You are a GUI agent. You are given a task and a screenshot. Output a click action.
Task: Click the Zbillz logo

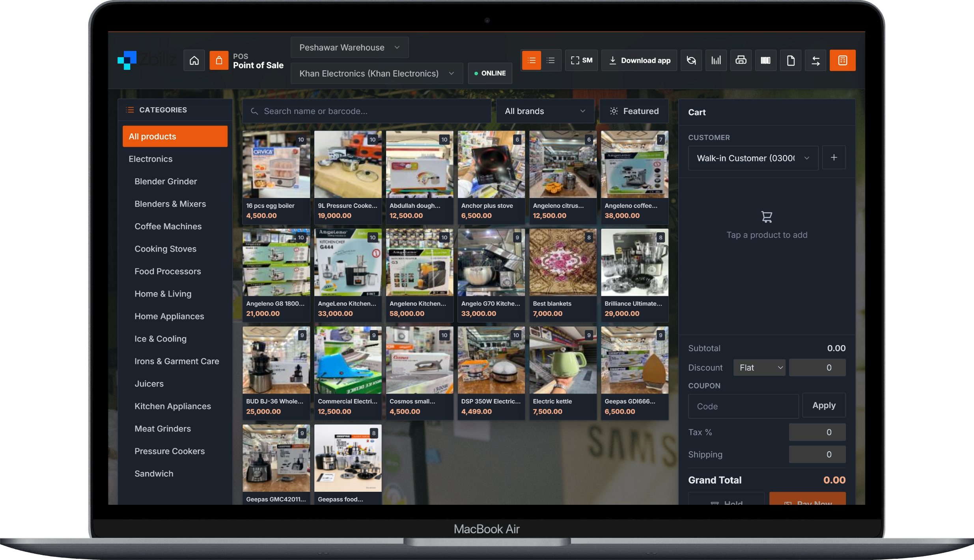(147, 60)
